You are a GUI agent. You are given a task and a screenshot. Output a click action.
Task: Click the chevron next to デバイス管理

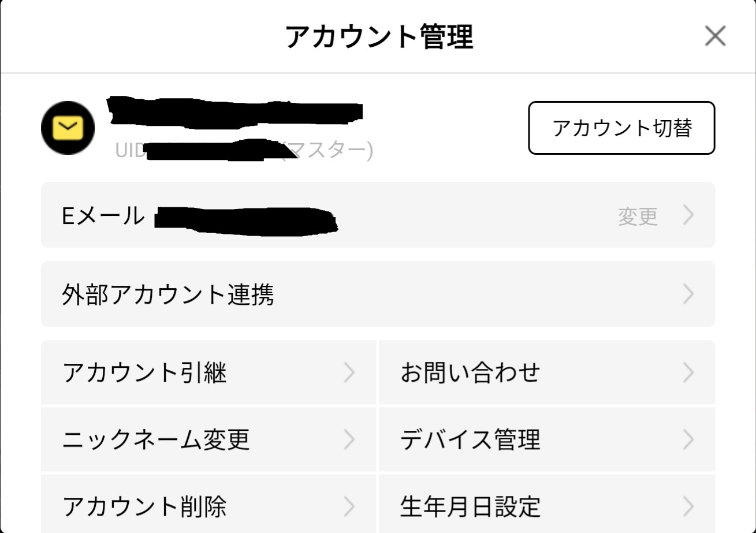(688, 440)
